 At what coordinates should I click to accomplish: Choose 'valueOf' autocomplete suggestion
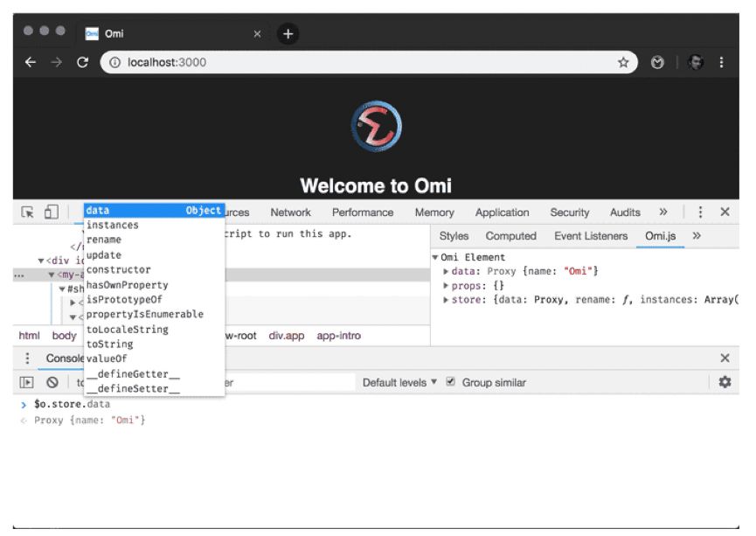[155, 358]
